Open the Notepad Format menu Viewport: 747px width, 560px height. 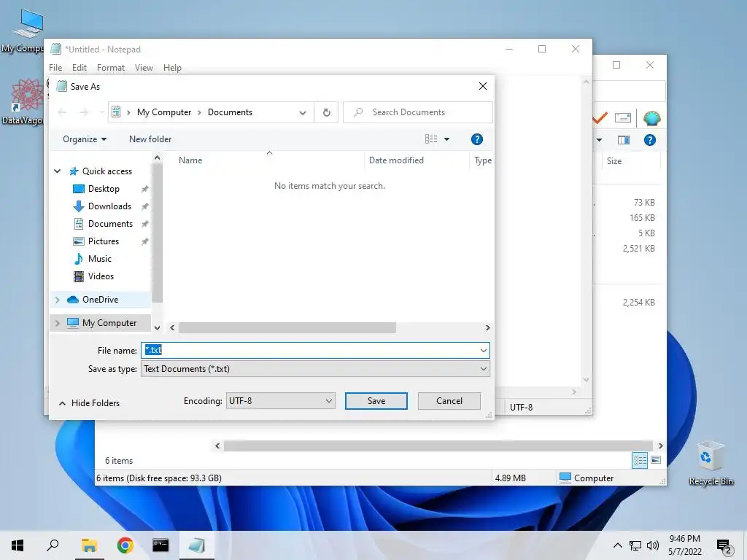click(111, 68)
